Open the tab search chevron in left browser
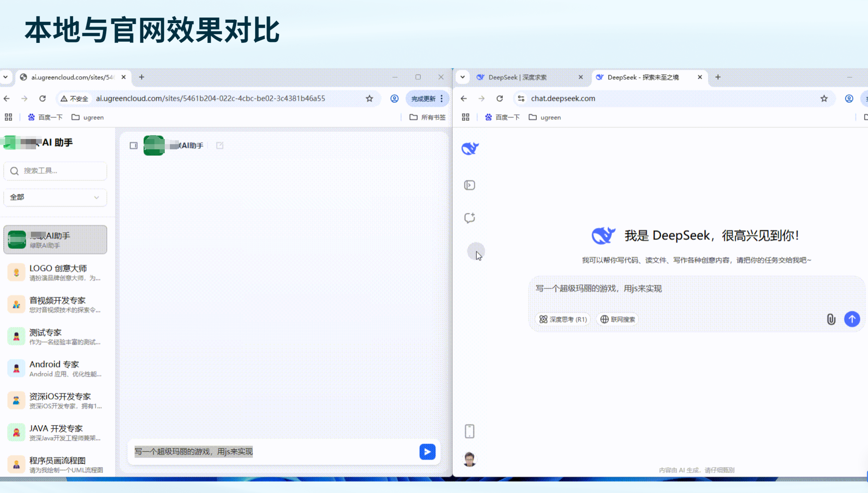The height and width of the screenshot is (493, 868). (6, 77)
